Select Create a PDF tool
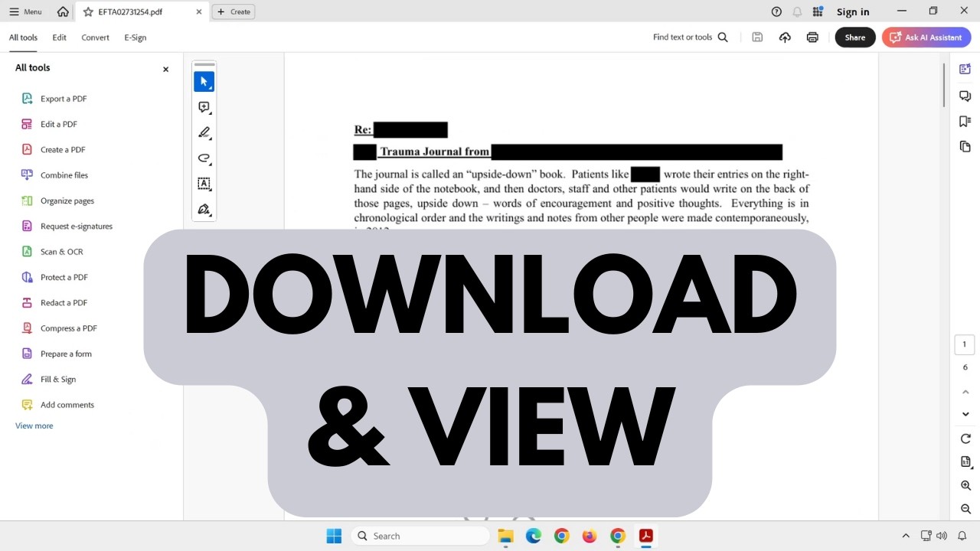The height and width of the screenshot is (551, 980). [53, 149]
